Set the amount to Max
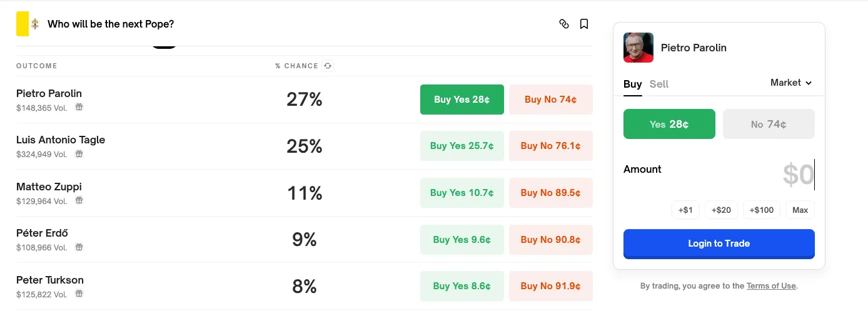Viewport: 868px width, 313px height. 800,210
